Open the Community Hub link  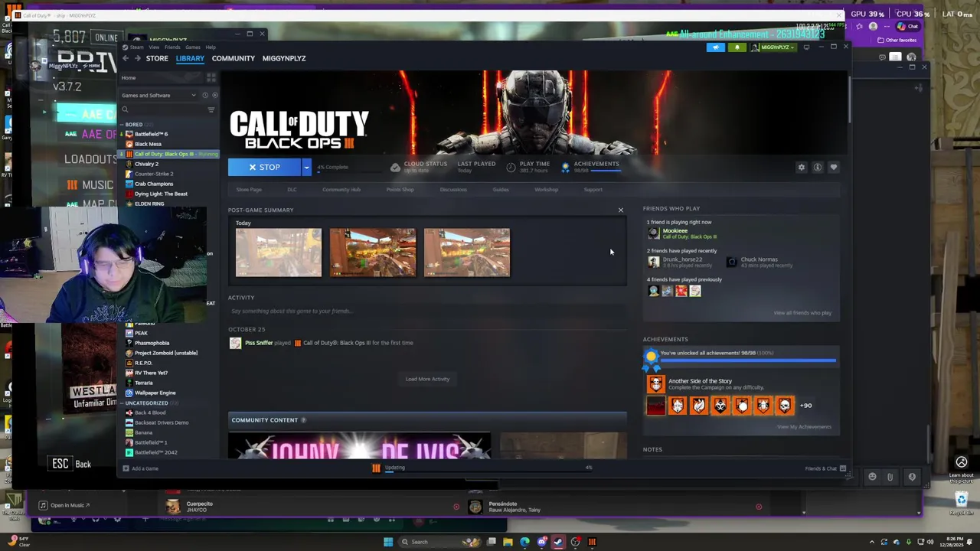(341, 190)
